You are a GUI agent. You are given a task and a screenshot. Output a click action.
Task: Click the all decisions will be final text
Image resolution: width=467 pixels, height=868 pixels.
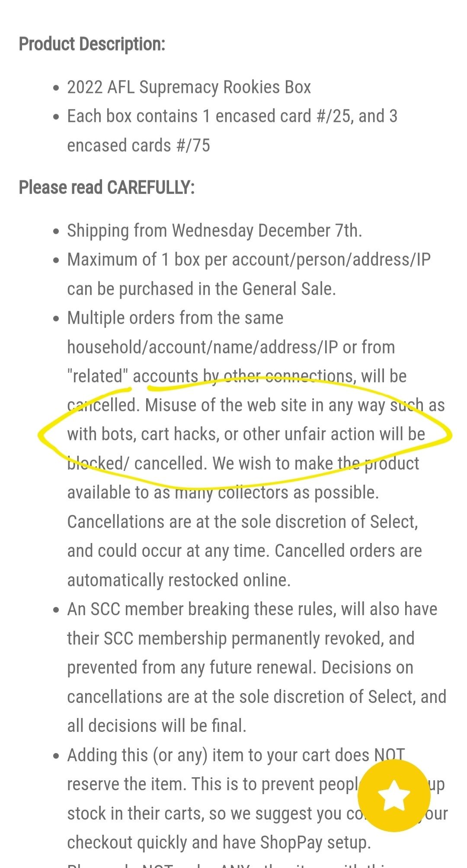point(157,726)
